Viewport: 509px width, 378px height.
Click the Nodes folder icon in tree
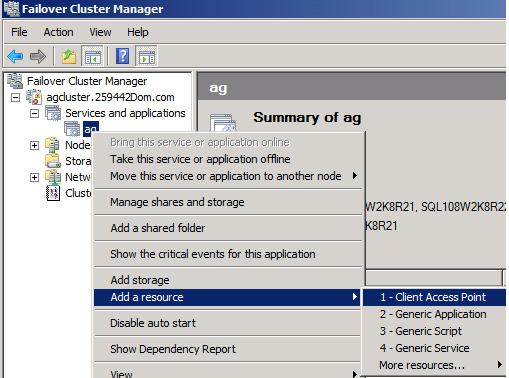(53, 145)
